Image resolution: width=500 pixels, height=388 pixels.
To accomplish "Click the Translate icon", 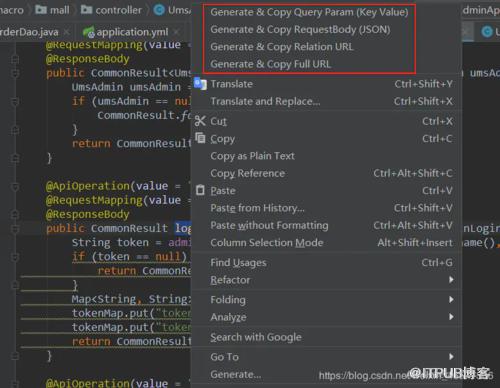I will pos(200,84).
